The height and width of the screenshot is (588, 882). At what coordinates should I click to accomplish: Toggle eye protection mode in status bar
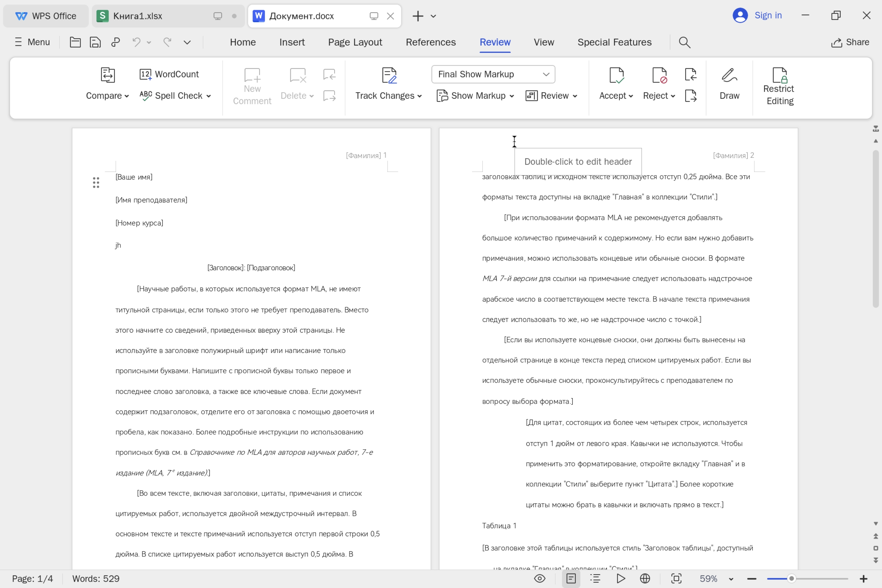[x=539, y=579]
